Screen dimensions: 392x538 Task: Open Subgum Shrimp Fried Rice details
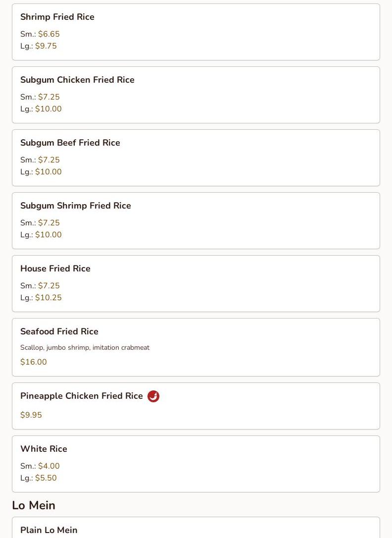coord(76,206)
